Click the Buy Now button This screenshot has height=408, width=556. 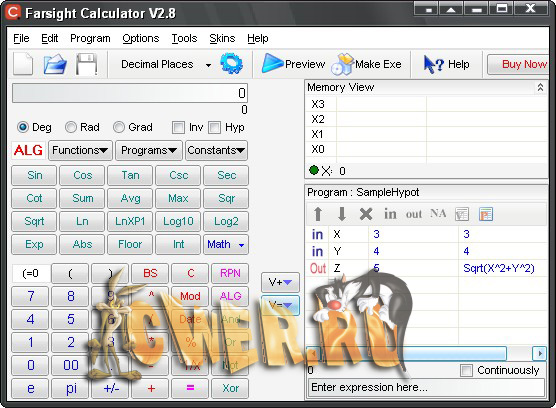pos(518,64)
